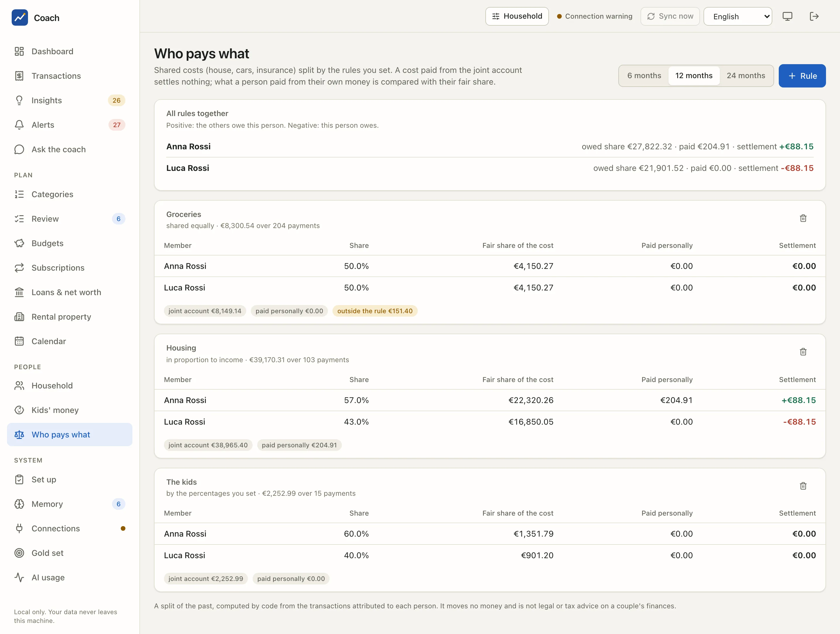The width and height of the screenshot is (840, 634).
Task: Open the Categories page
Action: tap(70, 195)
